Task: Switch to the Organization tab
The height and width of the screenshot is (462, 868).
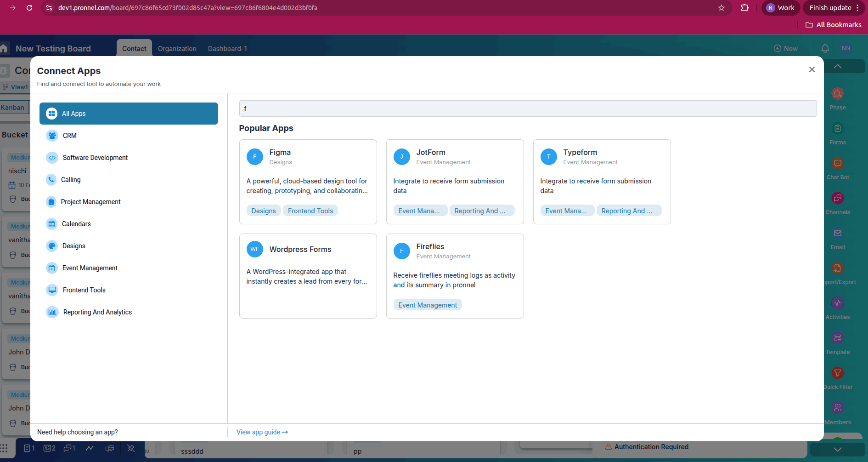Action: tap(177, 48)
